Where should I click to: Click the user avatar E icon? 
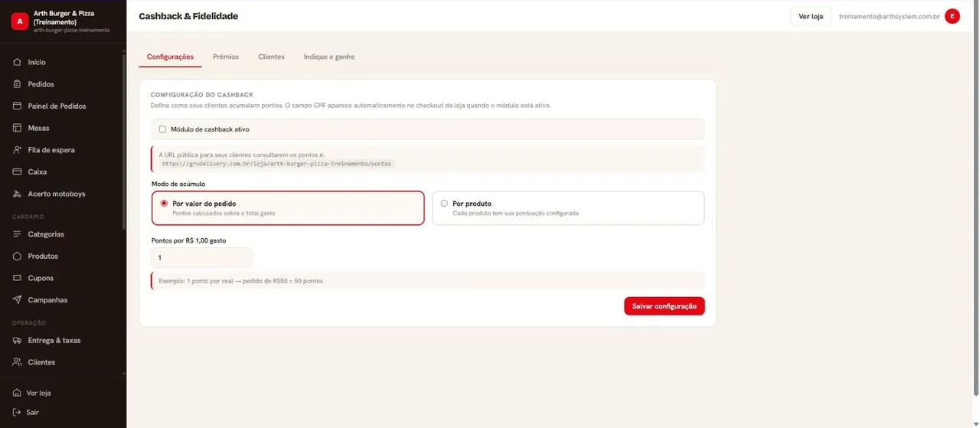click(x=952, y=16)
